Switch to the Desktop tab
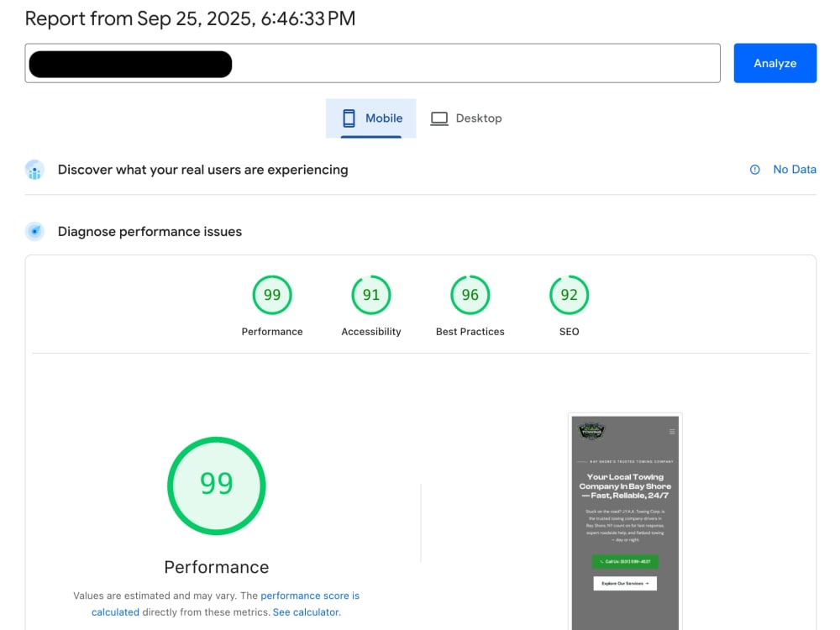Viewport: 840px width, 630px height. click(x=465, y=118)
